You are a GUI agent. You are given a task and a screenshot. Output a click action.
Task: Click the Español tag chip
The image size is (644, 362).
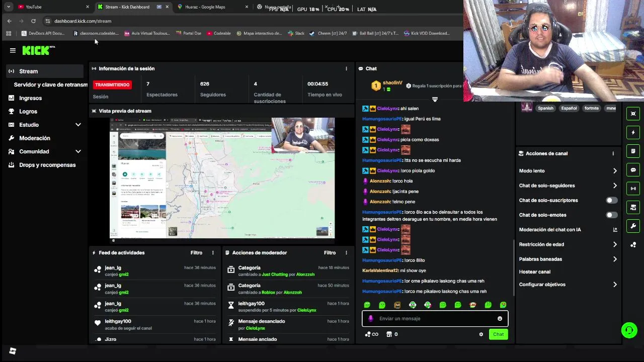(569, 108)
